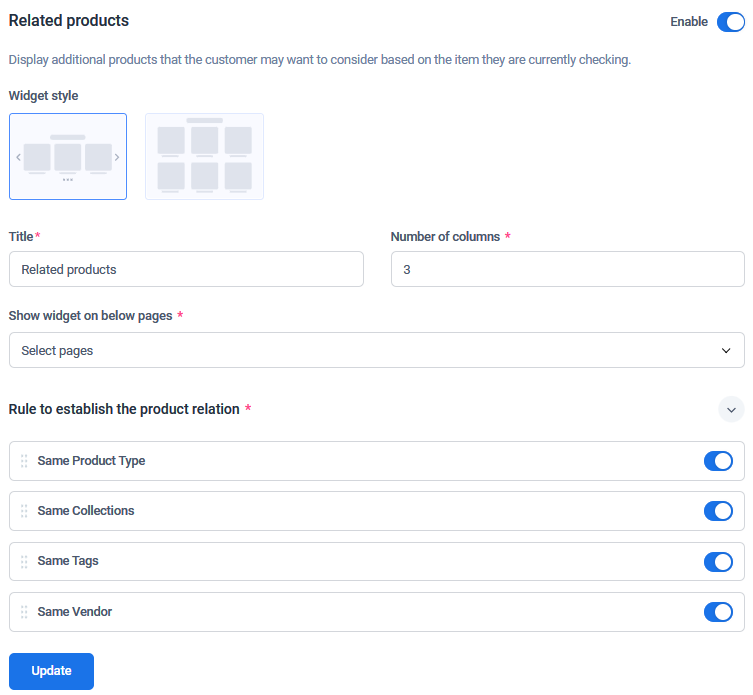Click the Same Tags rule label
The width and height of the screenshot is (753, 695).
[68, 561]
